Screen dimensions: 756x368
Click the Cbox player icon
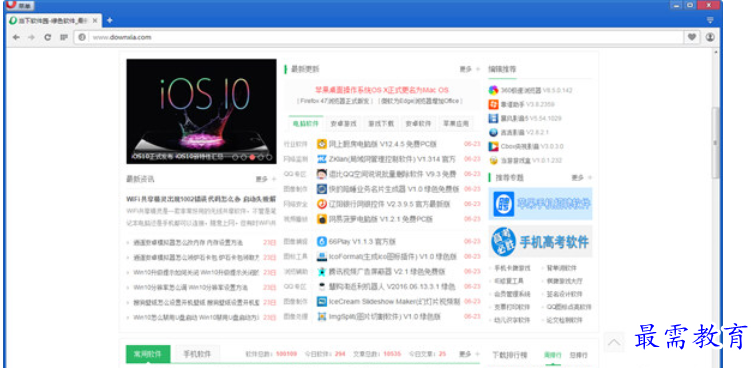493,146
